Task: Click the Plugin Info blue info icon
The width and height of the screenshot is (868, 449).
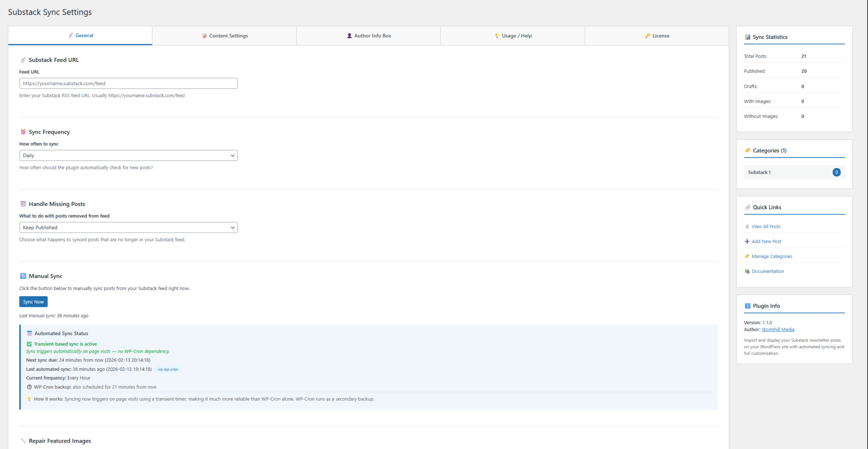Action: [x=748, y=306]
